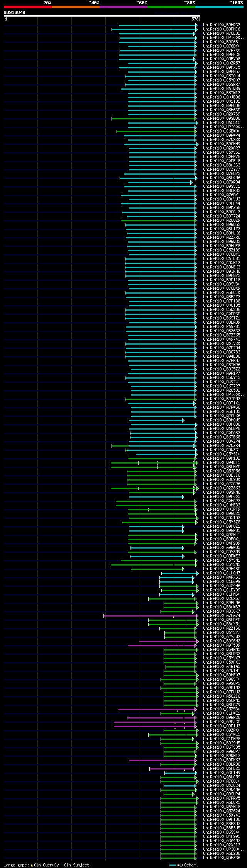Open hit UniRef100_B9HRG7

[222, 25]
